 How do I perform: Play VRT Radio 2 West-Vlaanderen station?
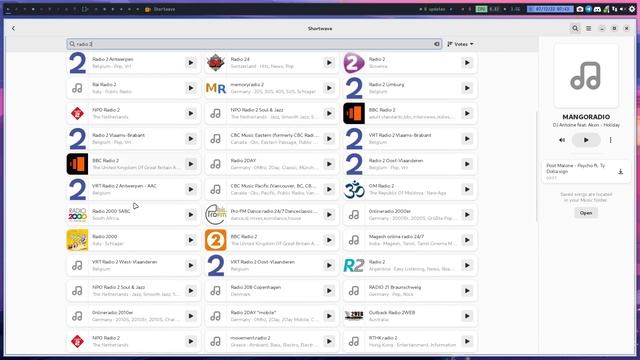(x=191, y=265)
